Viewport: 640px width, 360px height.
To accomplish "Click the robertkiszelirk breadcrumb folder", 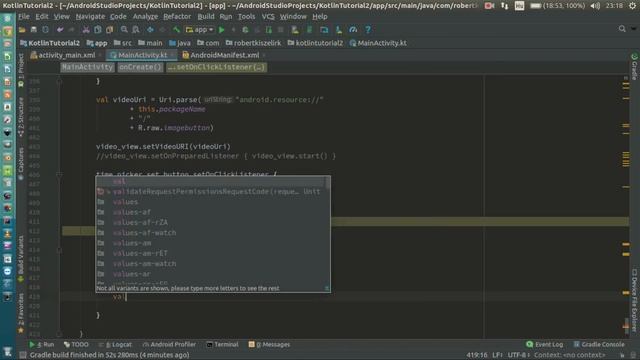I will coord(253,43).
